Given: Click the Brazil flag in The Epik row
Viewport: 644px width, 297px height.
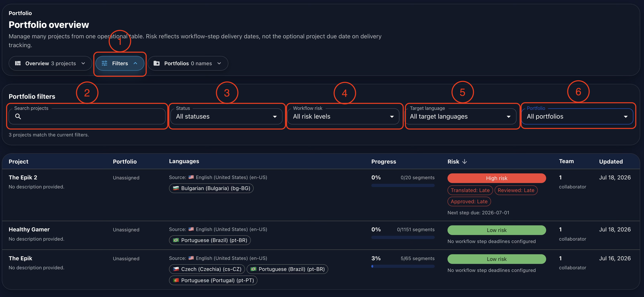Looking at the screenshot, I should [253, 269].
